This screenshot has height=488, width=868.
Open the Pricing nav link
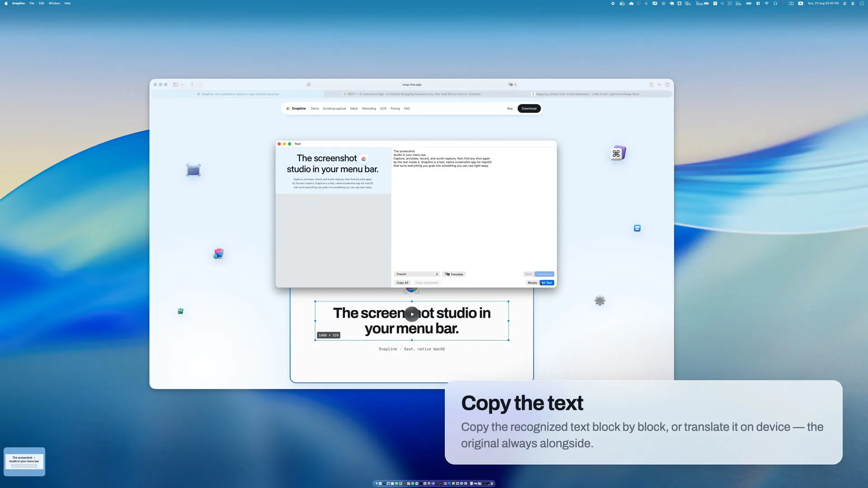(395, 108)
